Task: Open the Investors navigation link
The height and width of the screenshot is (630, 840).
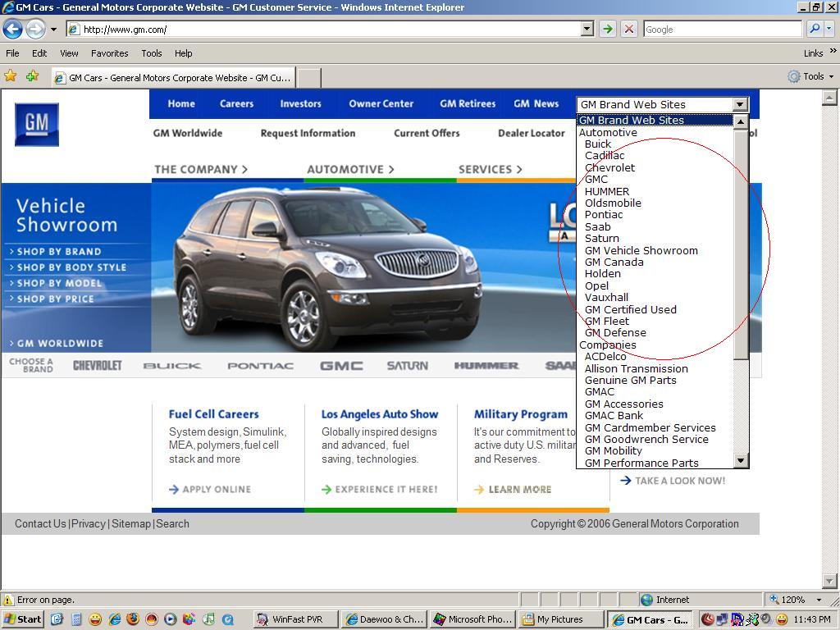Action: pos(300,103)
